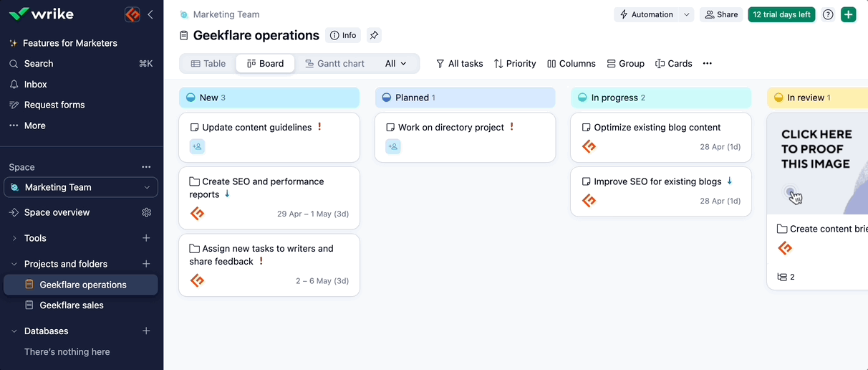868x370 pixels.
Task: Click the Marketing Team breadcrumb
Action: [226, 14]
